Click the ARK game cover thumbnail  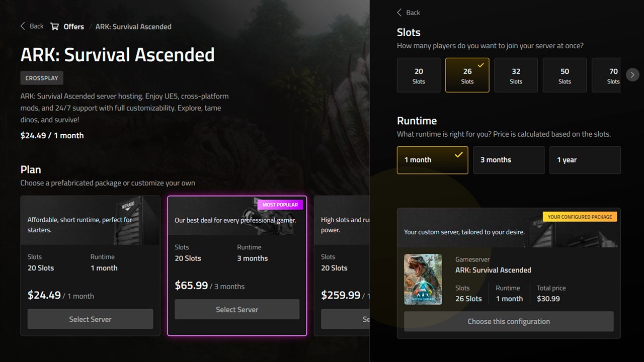(423, 279)
